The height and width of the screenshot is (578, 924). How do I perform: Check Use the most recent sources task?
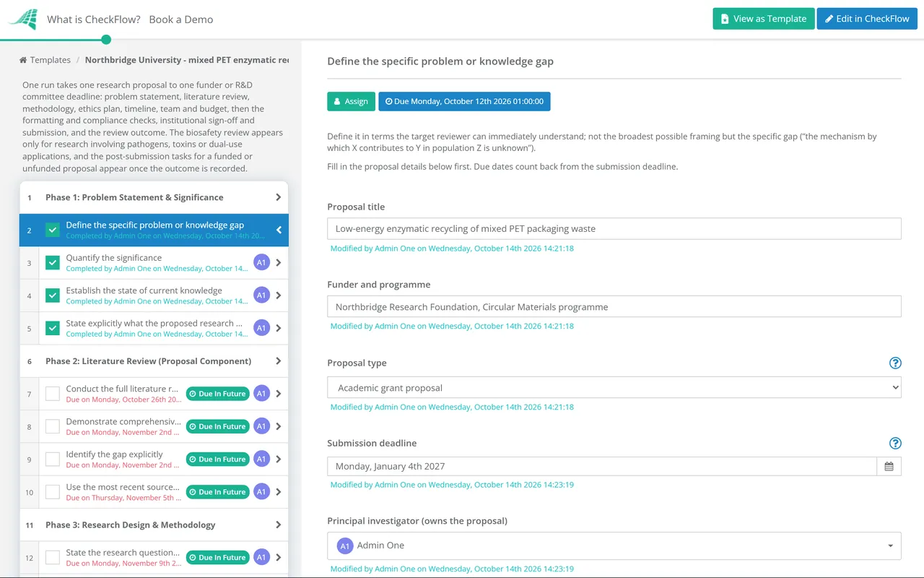53,492
